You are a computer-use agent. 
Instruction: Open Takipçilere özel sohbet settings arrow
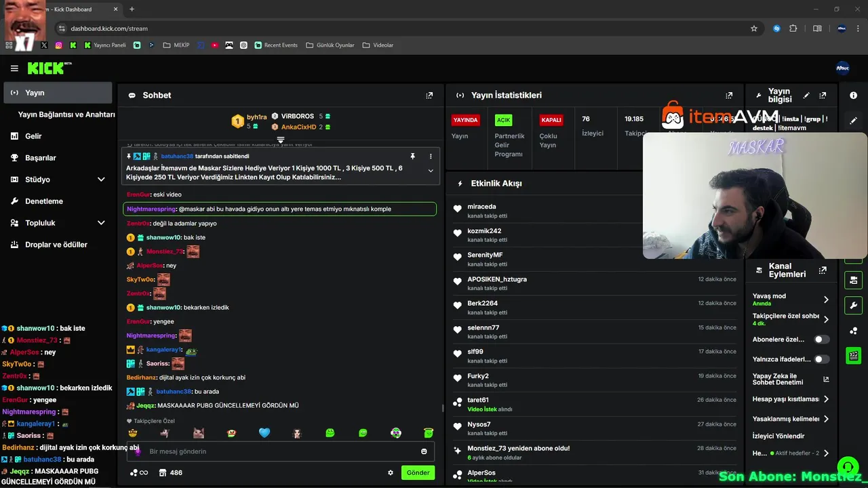pos(826,319)
